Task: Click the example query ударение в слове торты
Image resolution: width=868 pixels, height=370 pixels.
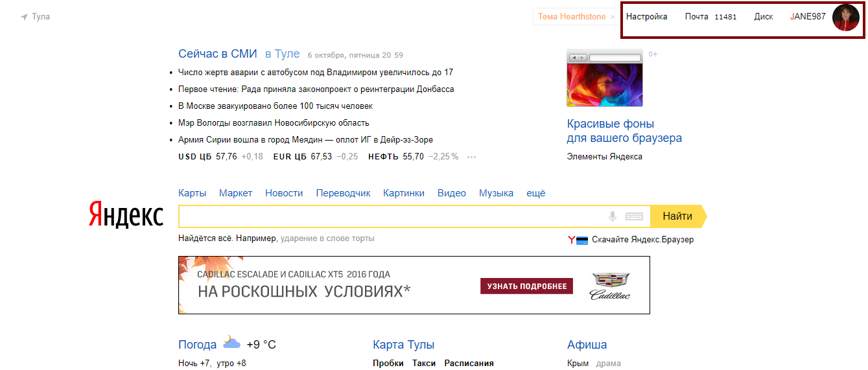Action: (x=327, y=238)
